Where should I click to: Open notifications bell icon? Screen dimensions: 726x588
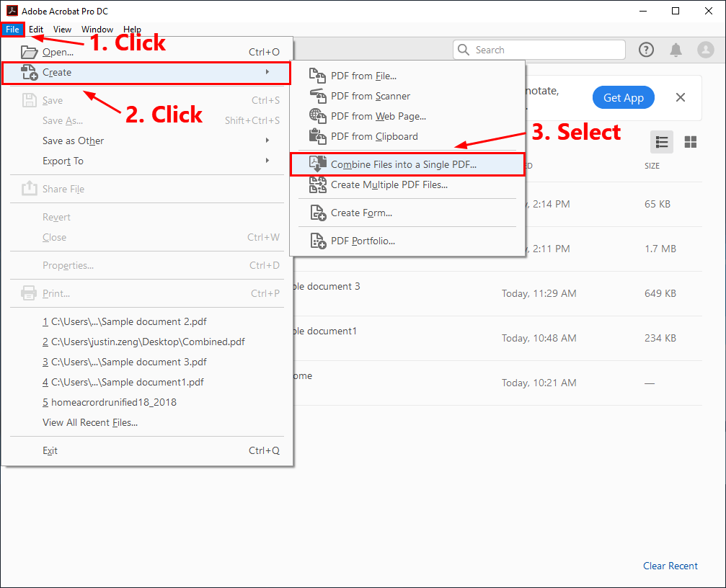pos(676,50)
